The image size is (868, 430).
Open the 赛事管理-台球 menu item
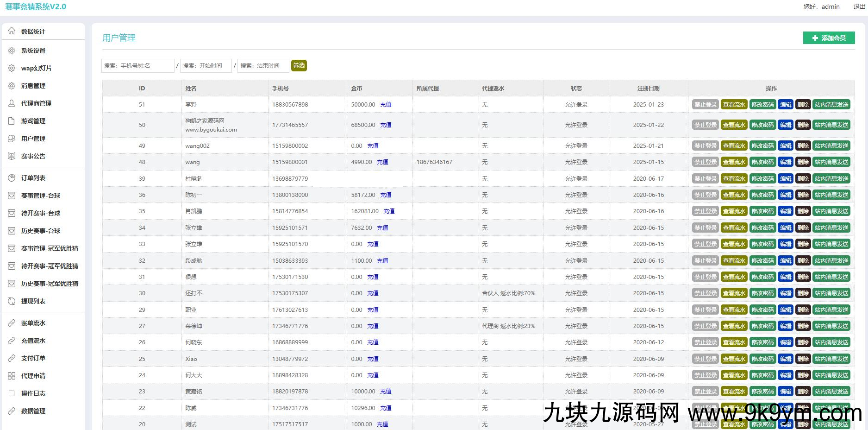point(41,196)
